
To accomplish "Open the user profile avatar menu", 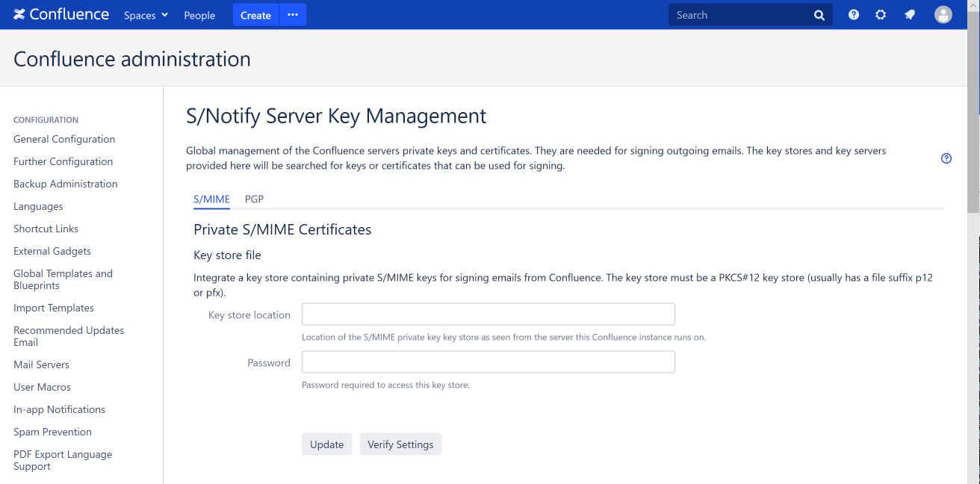I will (943, 15).
